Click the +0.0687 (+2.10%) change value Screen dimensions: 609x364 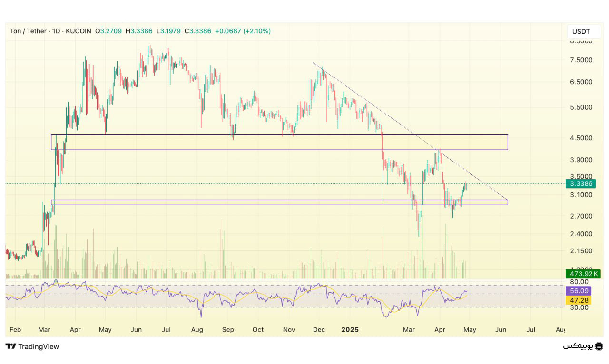[x=243, y=31]
